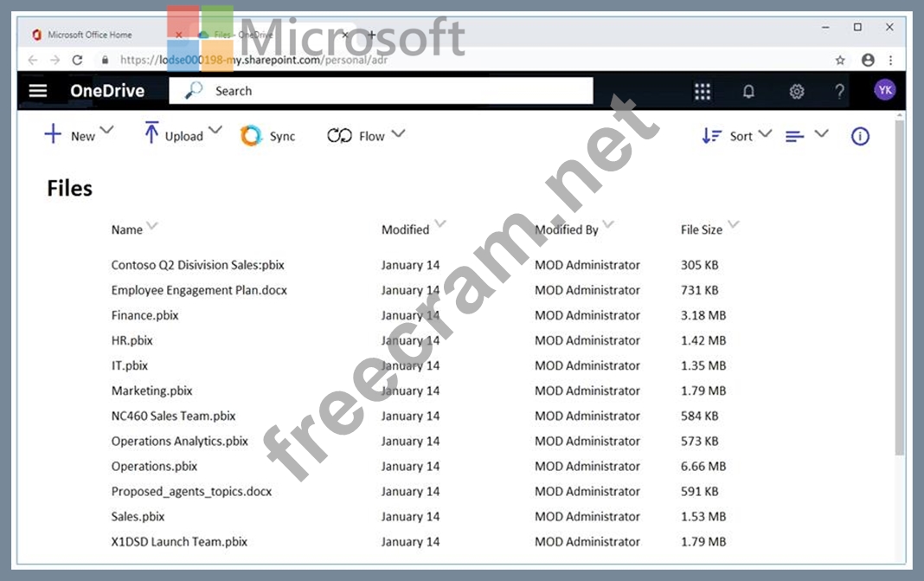Expand the New dropdown chevron
The width and height of the screenshot is (924, 581).
coord(106,130)
